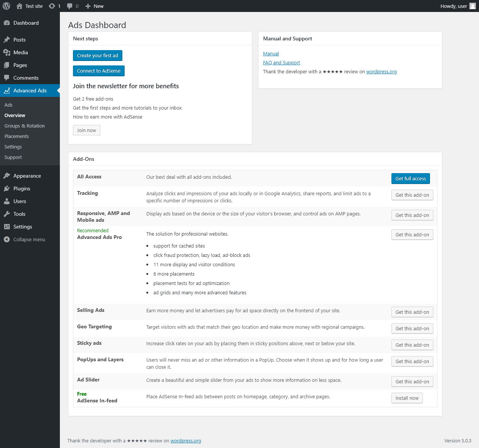Click the Advanced Ads chart icon
This screenshot has width=479, height=448.
[7, 90]
